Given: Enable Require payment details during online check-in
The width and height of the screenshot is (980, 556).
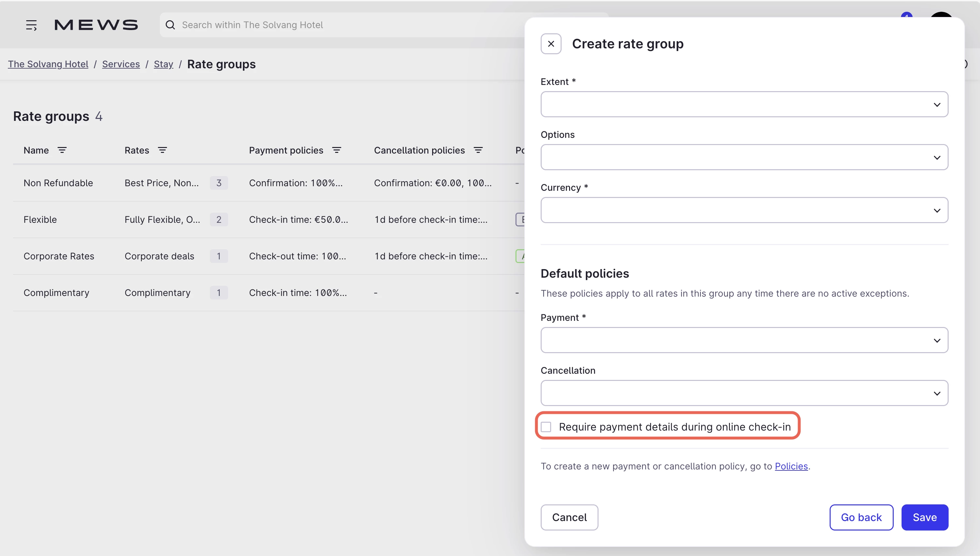Looking at the screenshot, I should coord(546,427).
